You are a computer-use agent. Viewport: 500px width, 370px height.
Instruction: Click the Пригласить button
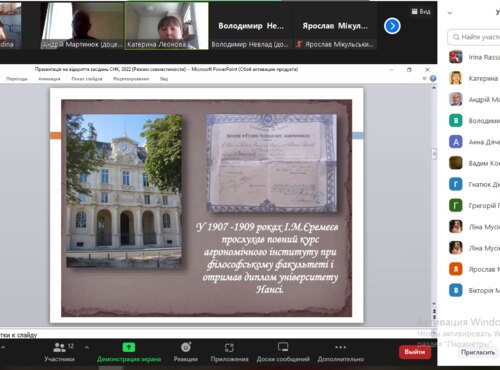pyautogui.click(x=478, y=352)
